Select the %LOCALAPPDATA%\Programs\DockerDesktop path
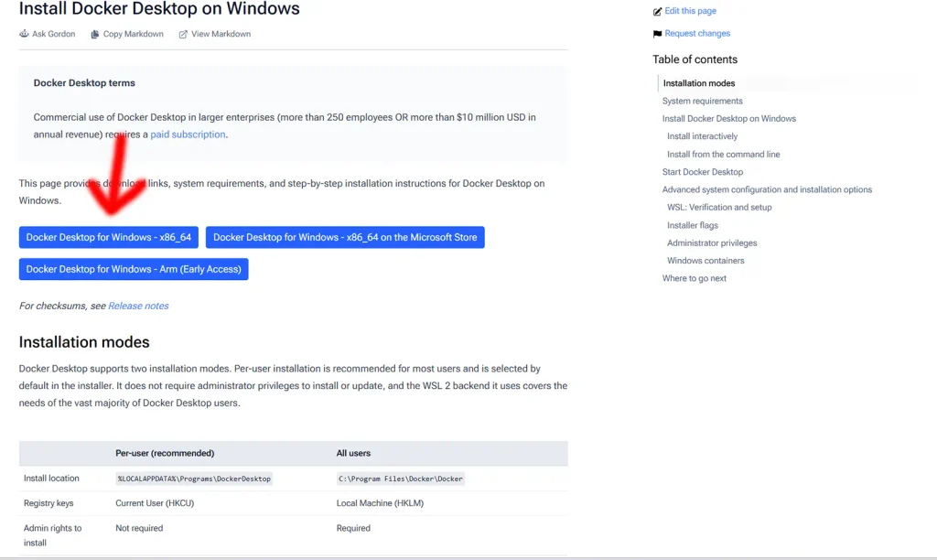The height and width of the screenshot is (560, 937). pos(194,479)
